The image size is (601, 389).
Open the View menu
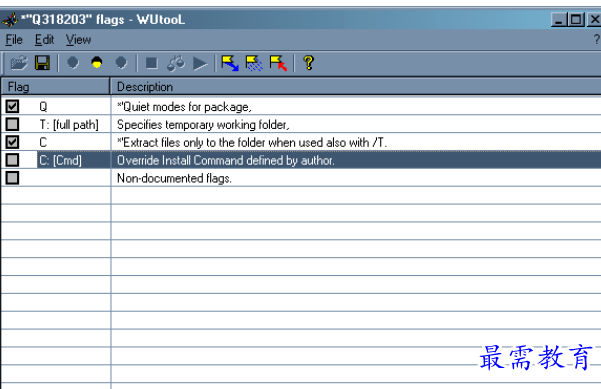[78, 39]
